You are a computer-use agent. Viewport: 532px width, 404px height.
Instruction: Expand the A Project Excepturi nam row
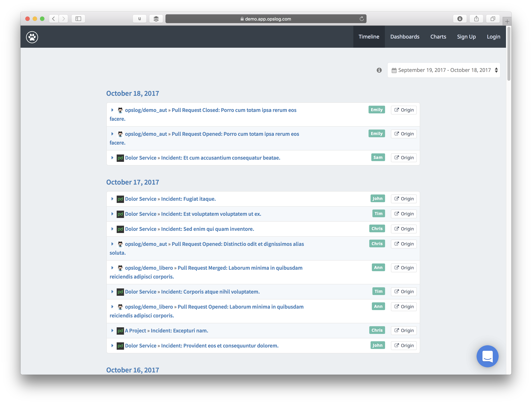[x=112, y=331]
